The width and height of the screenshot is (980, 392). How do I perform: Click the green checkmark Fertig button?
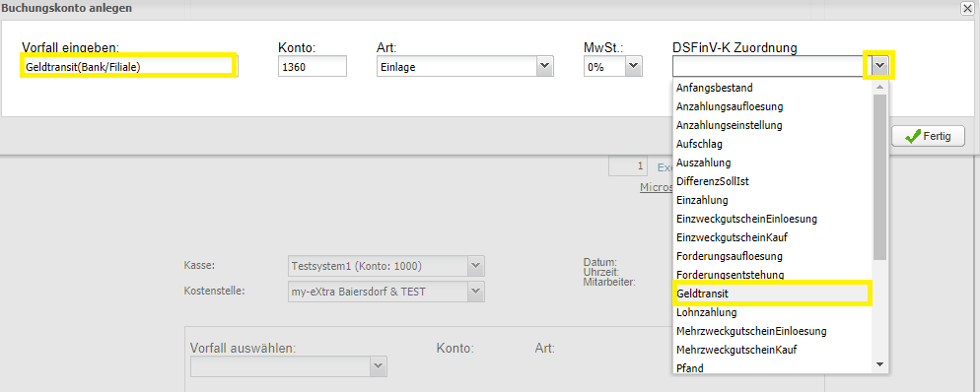pos(928,136)
